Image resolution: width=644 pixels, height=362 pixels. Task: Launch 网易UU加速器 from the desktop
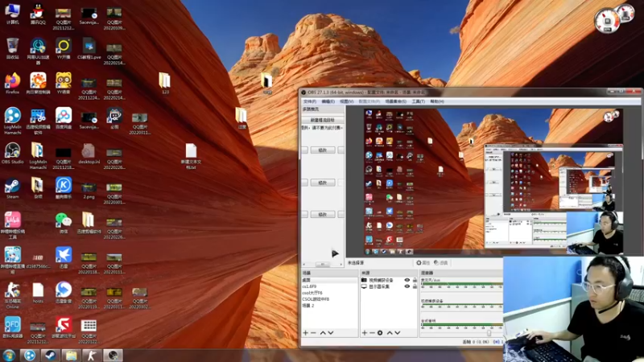click(38, 51)
